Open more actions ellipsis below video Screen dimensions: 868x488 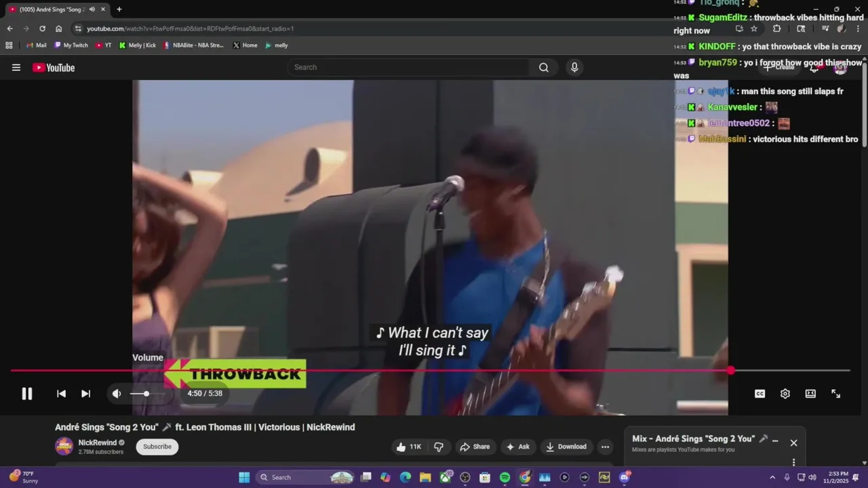(605, 447)
